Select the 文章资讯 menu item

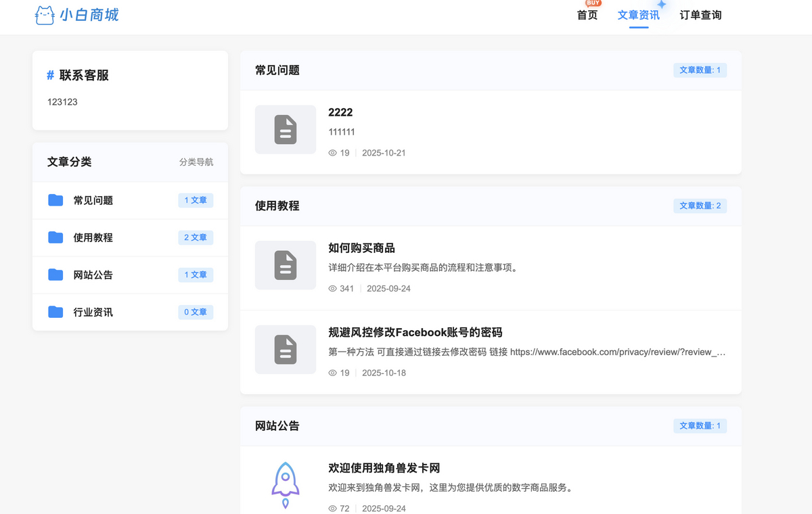point(638,15)
